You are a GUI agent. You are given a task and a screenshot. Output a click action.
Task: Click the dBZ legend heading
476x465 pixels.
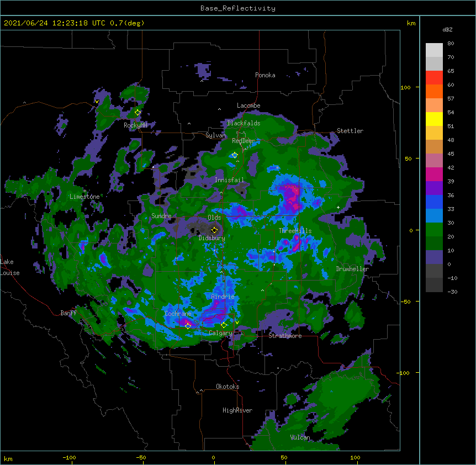tap(447, 30)
